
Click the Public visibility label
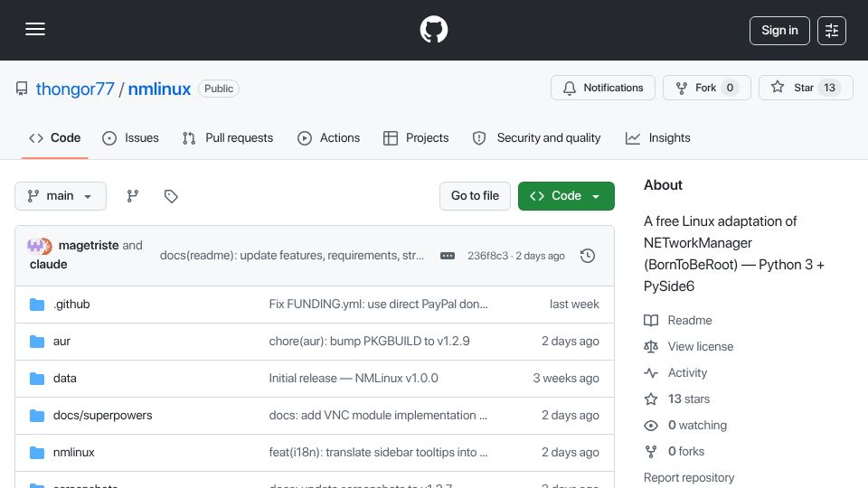219,89
